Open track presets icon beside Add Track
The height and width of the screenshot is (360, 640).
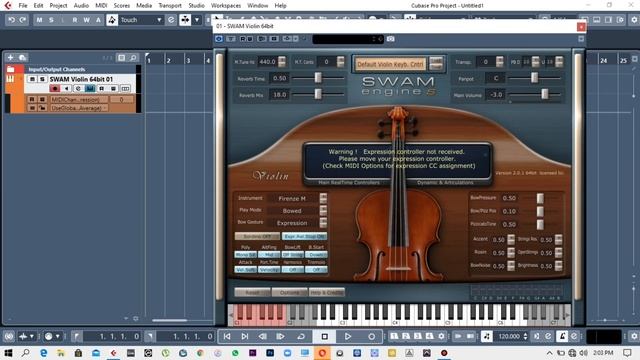pyautogui.click(x=22, y=58)
